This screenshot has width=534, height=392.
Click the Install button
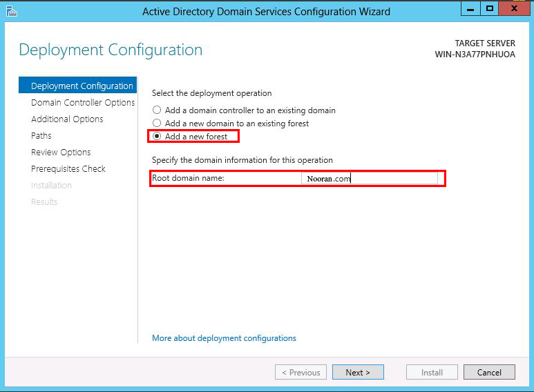432,372
